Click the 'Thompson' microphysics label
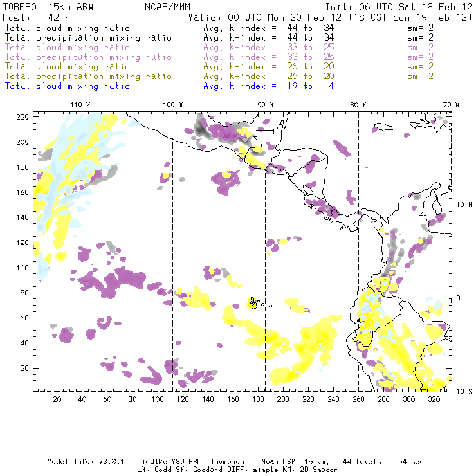 coord(227,462)
